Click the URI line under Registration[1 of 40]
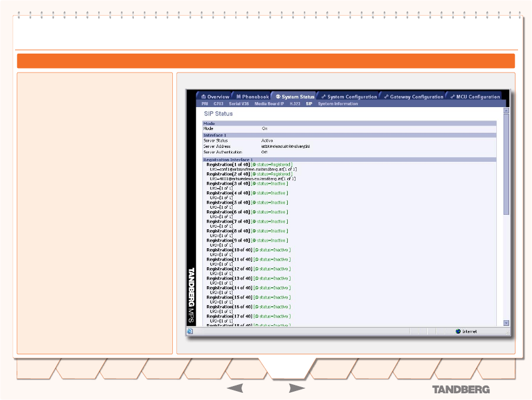The width and height of the screenshot is (532, 400). coord(253,170)
